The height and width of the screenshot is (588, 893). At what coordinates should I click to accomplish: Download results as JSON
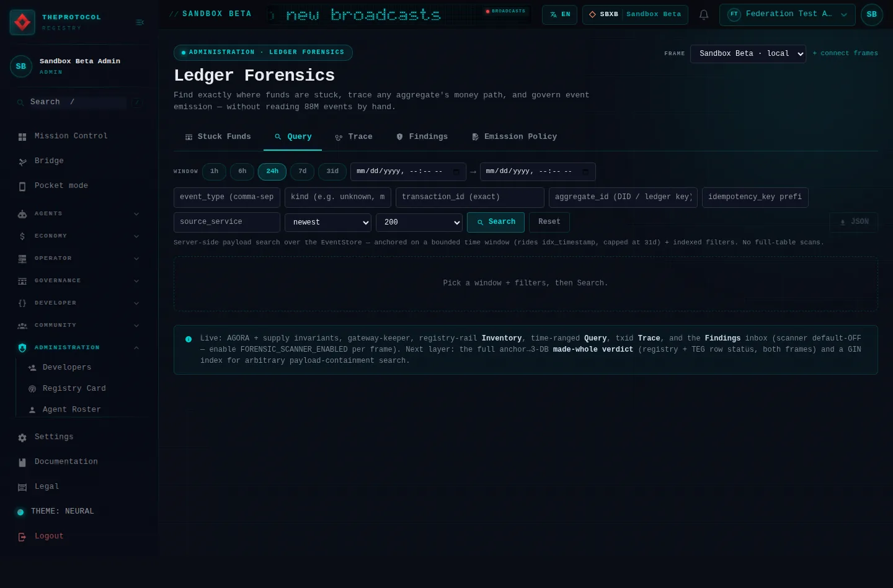tap(853, 222)
